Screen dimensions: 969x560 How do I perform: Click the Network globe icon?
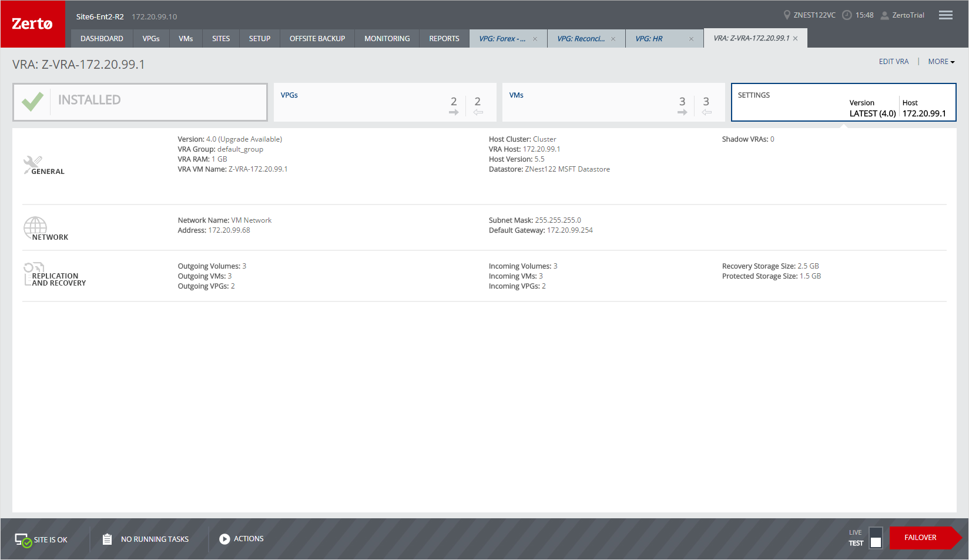pyautogui.click(x=35, y=228)
